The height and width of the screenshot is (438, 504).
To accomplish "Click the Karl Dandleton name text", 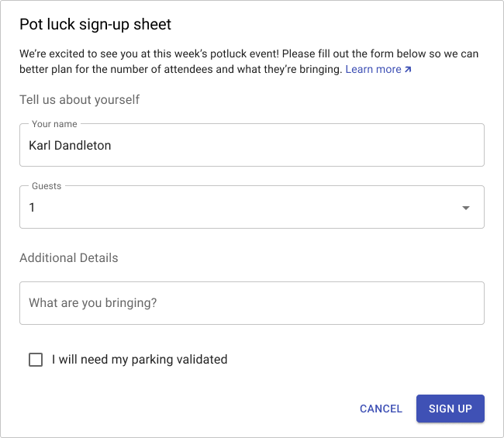I will pyautogui.click(x=70, y=146).
